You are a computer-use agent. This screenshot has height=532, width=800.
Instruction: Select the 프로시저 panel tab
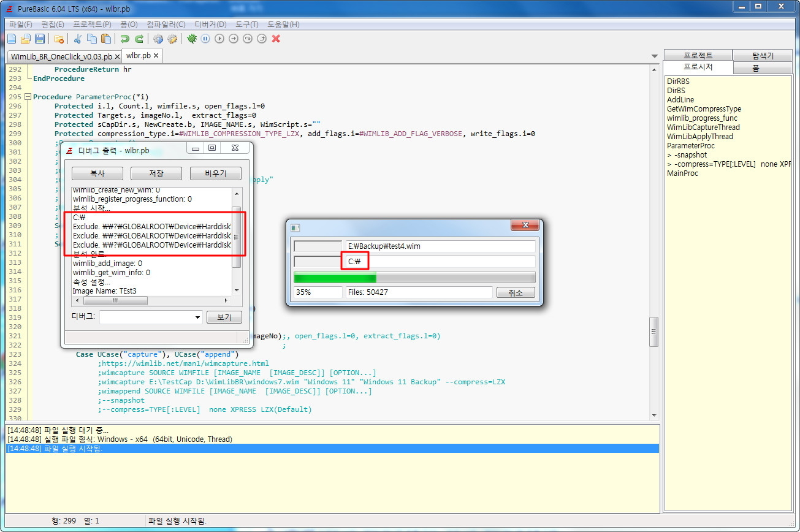point(698,67)
